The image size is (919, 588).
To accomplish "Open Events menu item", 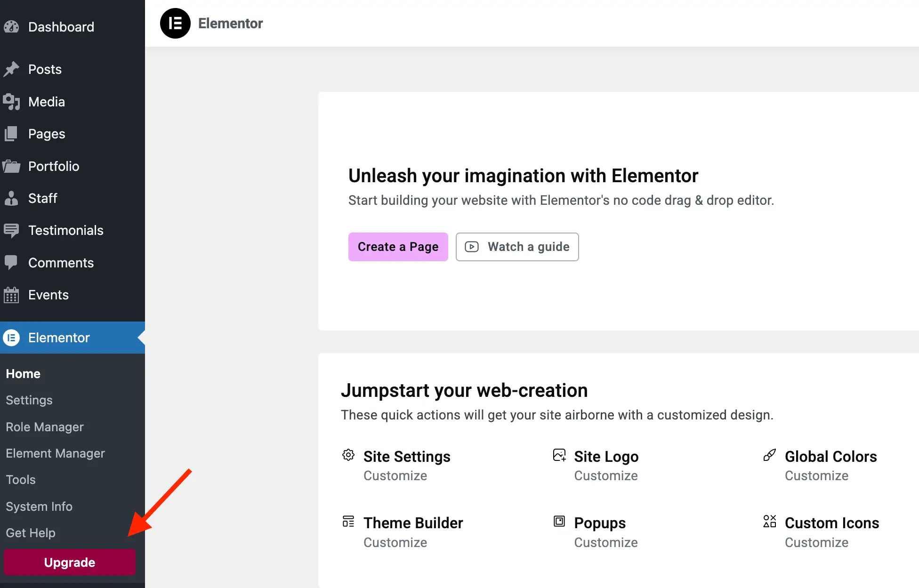I will [73, 295].
